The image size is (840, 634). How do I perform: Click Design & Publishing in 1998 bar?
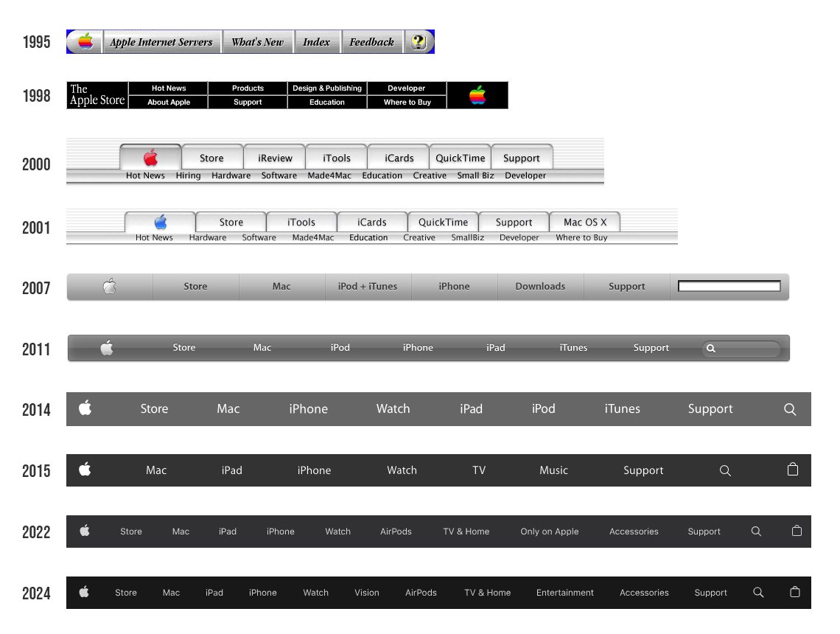tap(327, 88)
